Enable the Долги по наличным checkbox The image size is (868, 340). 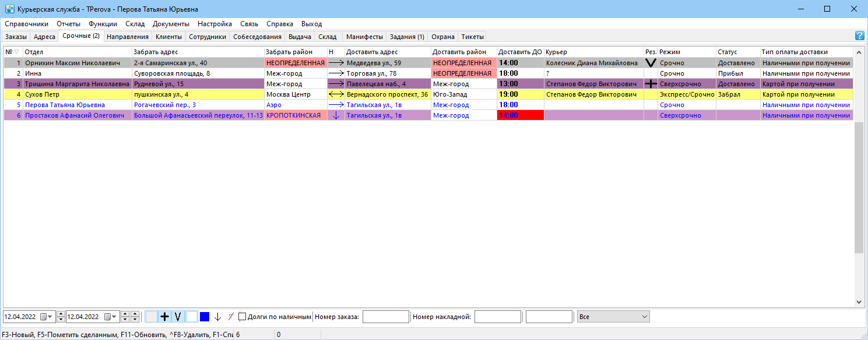(242, 317)
